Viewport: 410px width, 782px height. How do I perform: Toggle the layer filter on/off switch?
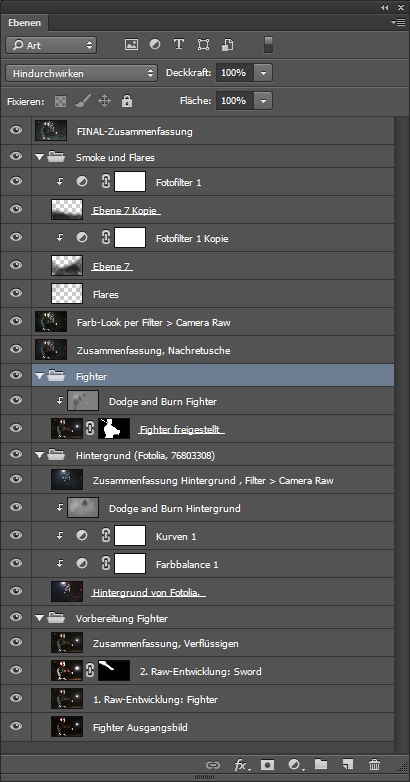pos(268,45)
